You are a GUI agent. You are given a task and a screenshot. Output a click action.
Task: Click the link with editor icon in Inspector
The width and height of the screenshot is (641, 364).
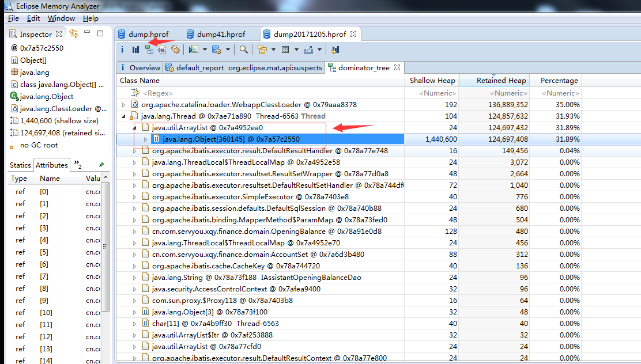74,33
